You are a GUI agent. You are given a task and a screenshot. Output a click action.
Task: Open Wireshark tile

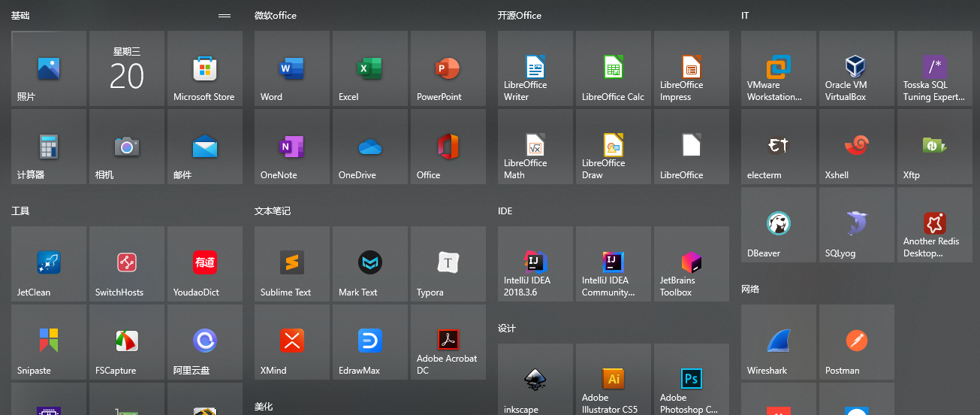click(x=779, y=342)
